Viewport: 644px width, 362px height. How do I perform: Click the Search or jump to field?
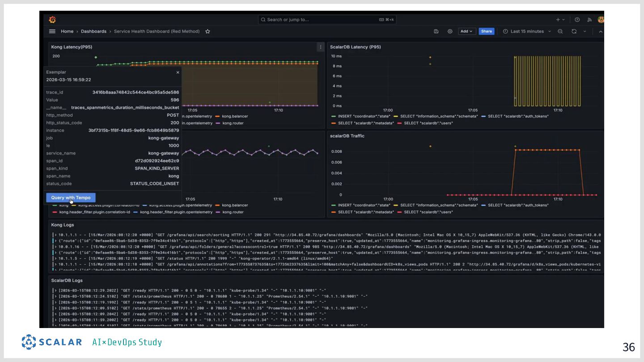(x=327, y=20)
